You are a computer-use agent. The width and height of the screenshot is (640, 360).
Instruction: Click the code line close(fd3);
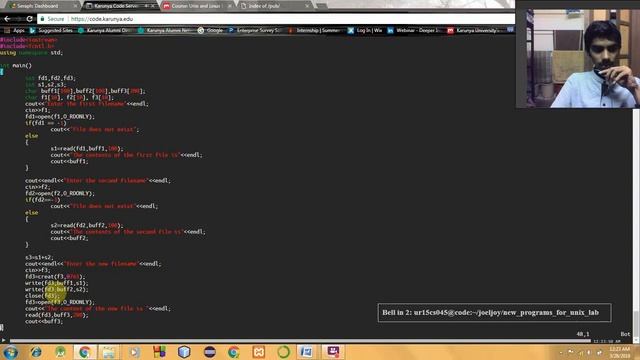pyautogui.click(x=42, y=296)
